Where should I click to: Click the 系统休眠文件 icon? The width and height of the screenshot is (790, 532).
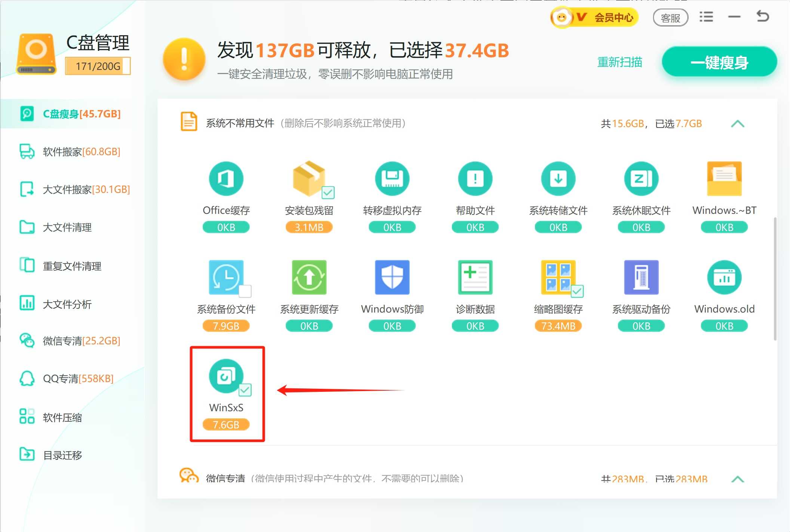click(x=641, y=179)
